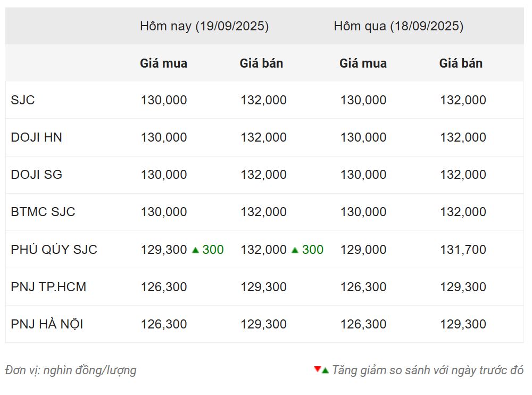Click green up arrow beside PHÚ QUÝ sell price

coord(295,250)
